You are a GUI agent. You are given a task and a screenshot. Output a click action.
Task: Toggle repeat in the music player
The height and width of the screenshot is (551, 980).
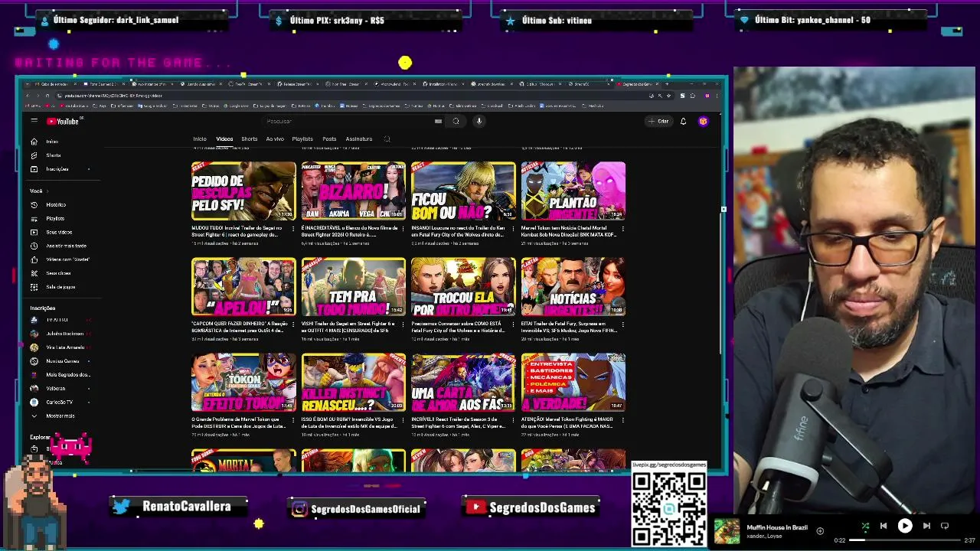pos(945,526)
